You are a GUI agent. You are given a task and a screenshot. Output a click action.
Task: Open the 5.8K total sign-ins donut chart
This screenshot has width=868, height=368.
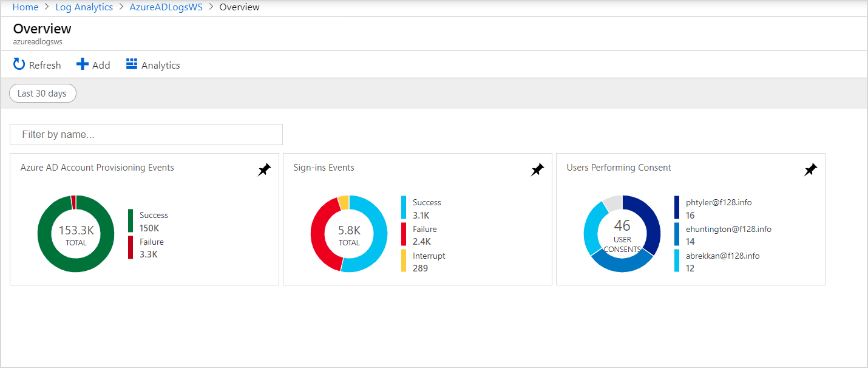coord(349,234)
